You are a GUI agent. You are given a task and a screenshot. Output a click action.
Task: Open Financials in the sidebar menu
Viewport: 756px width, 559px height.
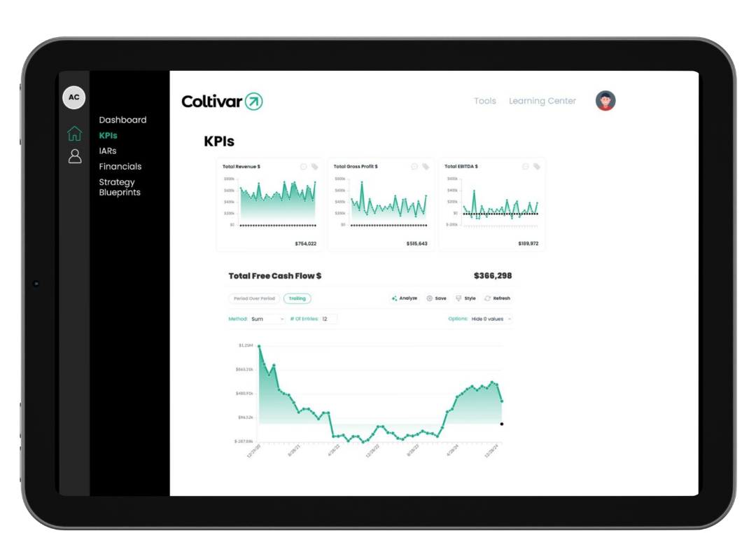click(120, 167)
